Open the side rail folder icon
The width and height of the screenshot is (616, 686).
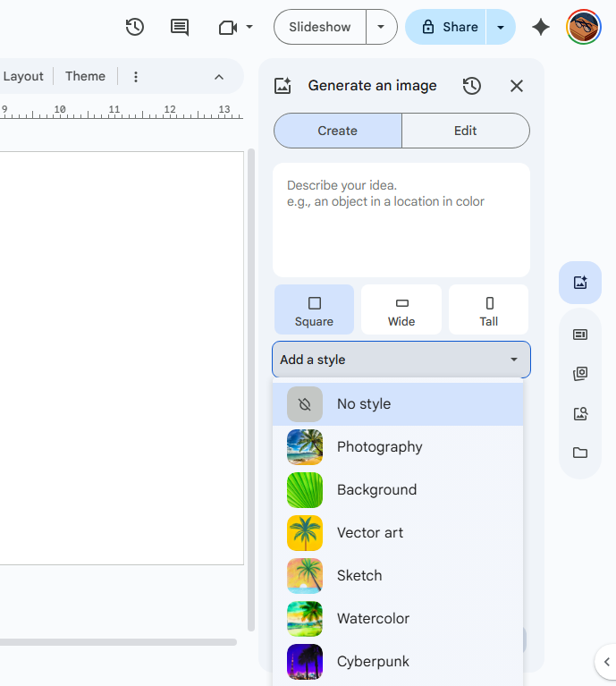click(580, 453)
